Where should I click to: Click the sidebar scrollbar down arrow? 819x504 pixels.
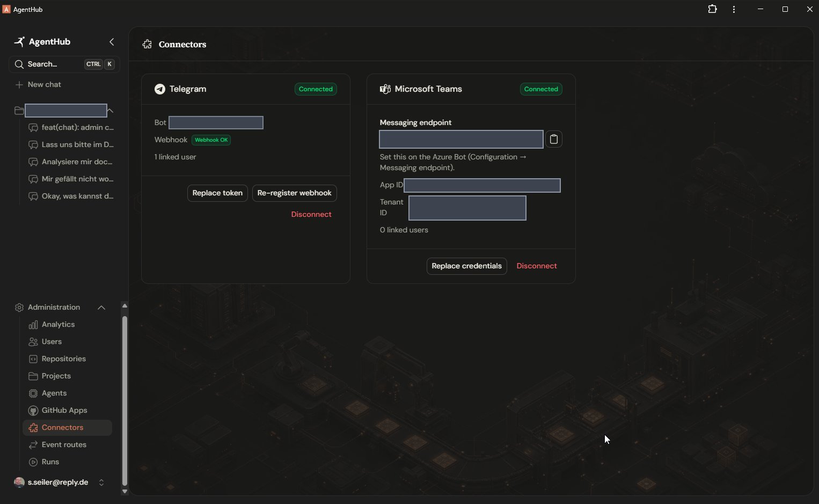(125, 491)
